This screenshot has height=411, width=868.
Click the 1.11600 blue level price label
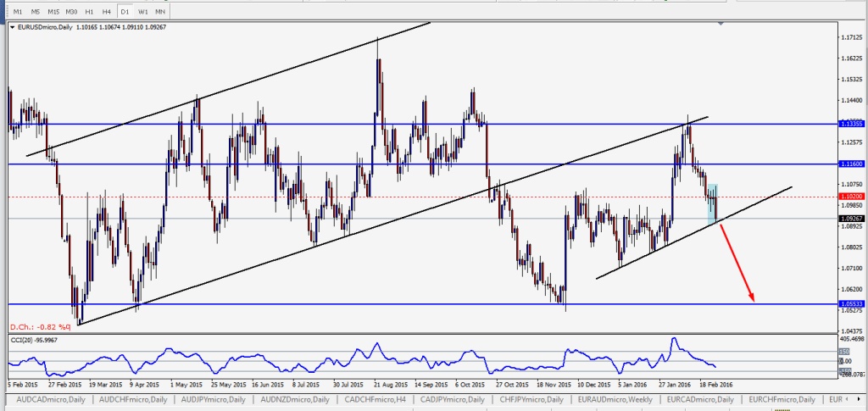pos(851,164)
